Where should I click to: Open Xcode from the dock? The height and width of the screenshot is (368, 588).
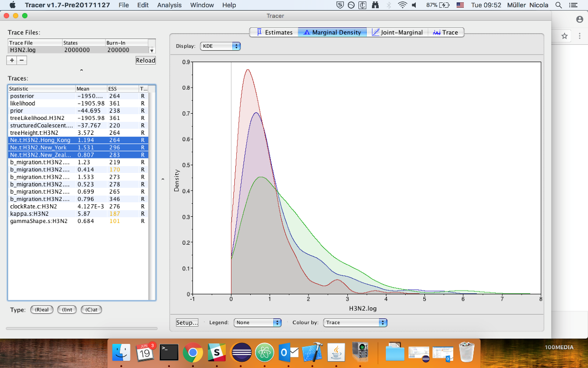click(x=313, y=353)
